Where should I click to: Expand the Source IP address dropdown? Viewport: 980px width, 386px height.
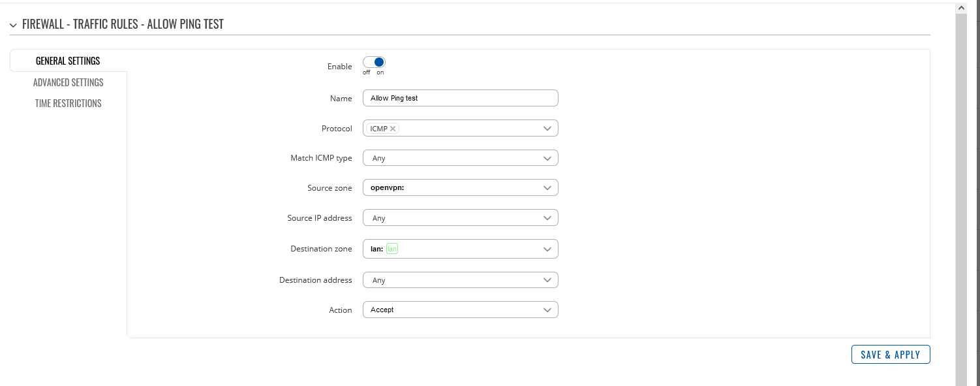click(x=461, y=218)
